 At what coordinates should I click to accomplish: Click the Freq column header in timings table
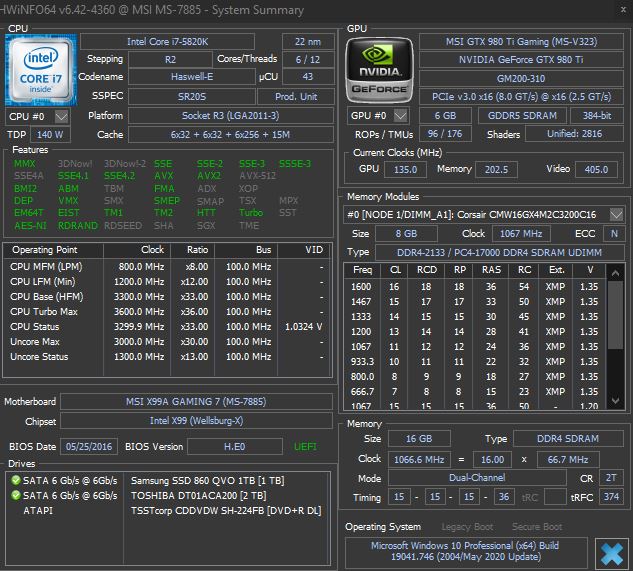click(362, 270)
